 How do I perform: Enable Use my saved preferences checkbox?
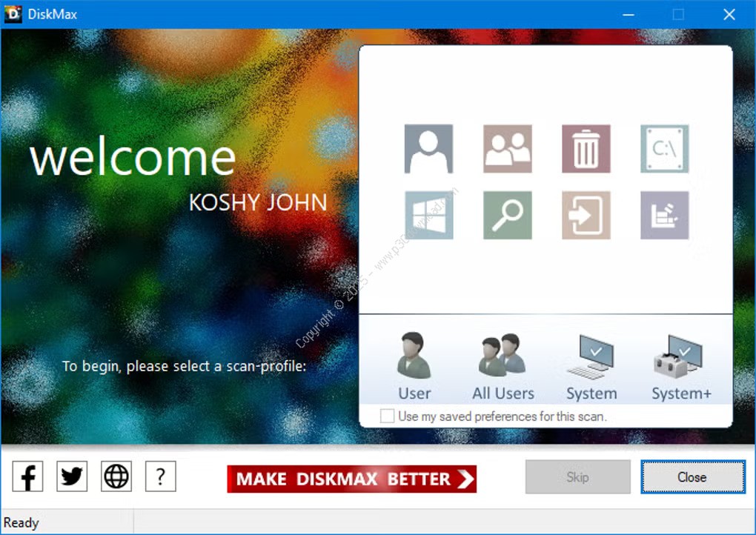(x=387, y=416)
